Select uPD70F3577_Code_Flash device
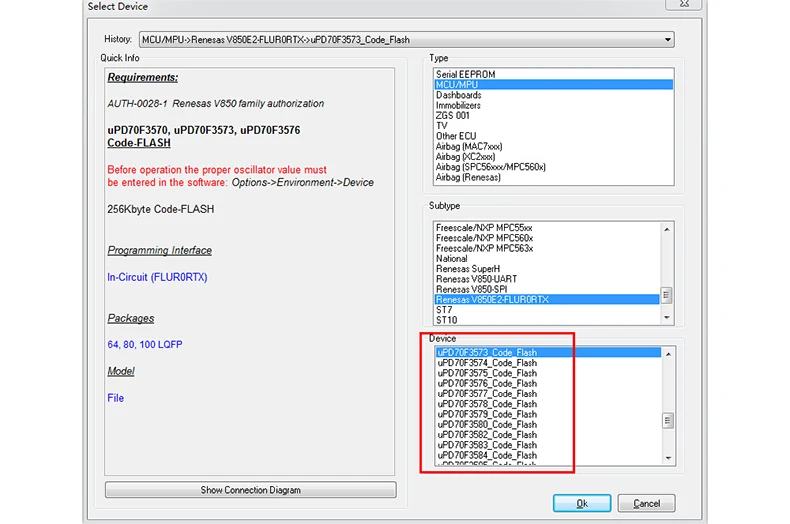The height and width of the screenshot is (524, 790). point(548,394)
